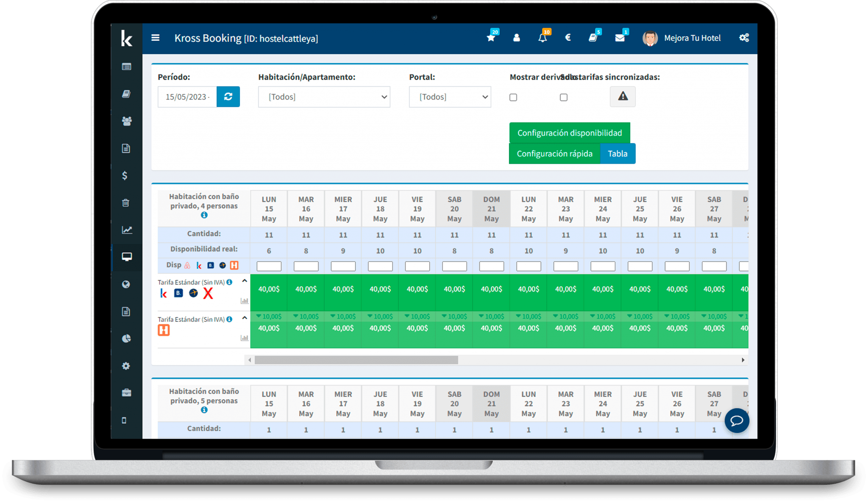Switch to Configuración rápida view

pos(554,153)
